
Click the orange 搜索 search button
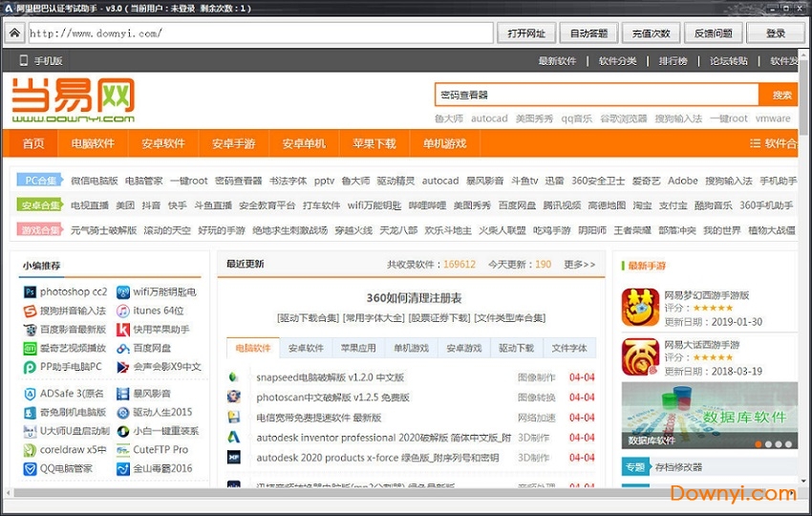[781, 95]
